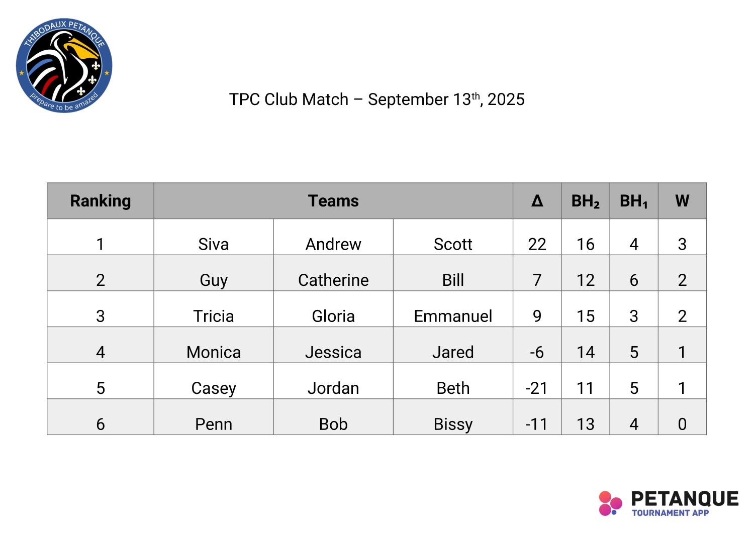Click the delta value 22
This screenshot has width=756, height=536.
click(x=537, y=244)
